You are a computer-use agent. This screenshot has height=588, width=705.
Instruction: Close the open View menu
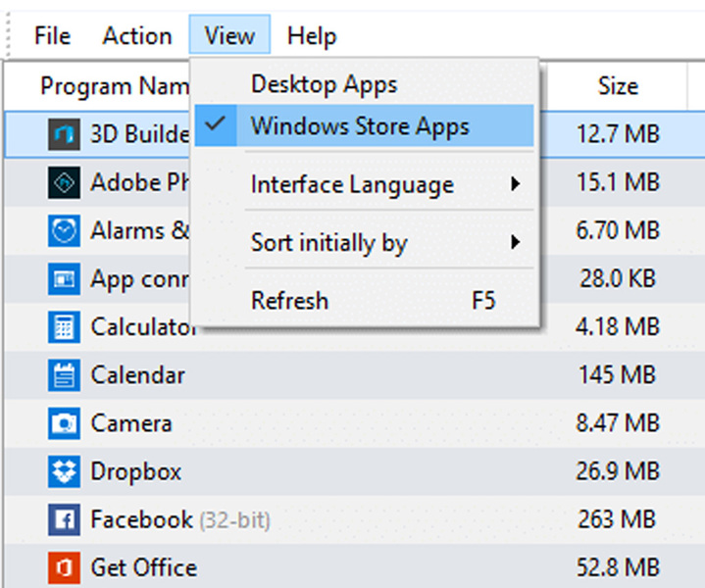coord(229,34)
